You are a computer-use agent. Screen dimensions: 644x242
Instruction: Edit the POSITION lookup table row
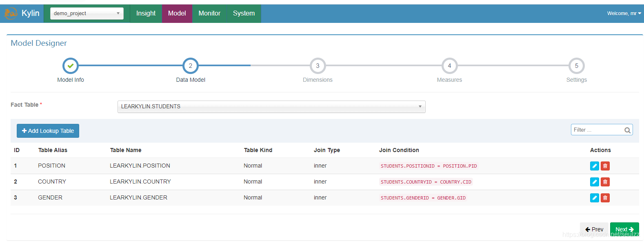pos(595,166)
